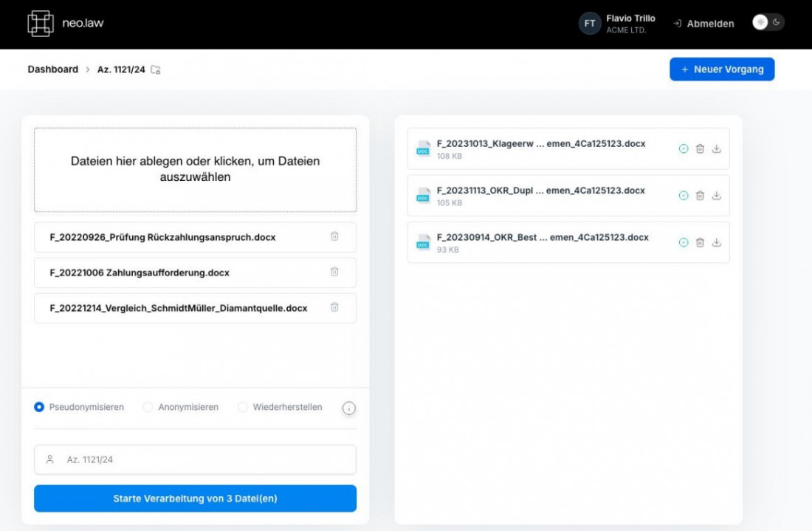The height and width of the screenshot is (531, 812).
Task: Click the folder icon next to Az. 1121/24
Action: tap(156, 70)
